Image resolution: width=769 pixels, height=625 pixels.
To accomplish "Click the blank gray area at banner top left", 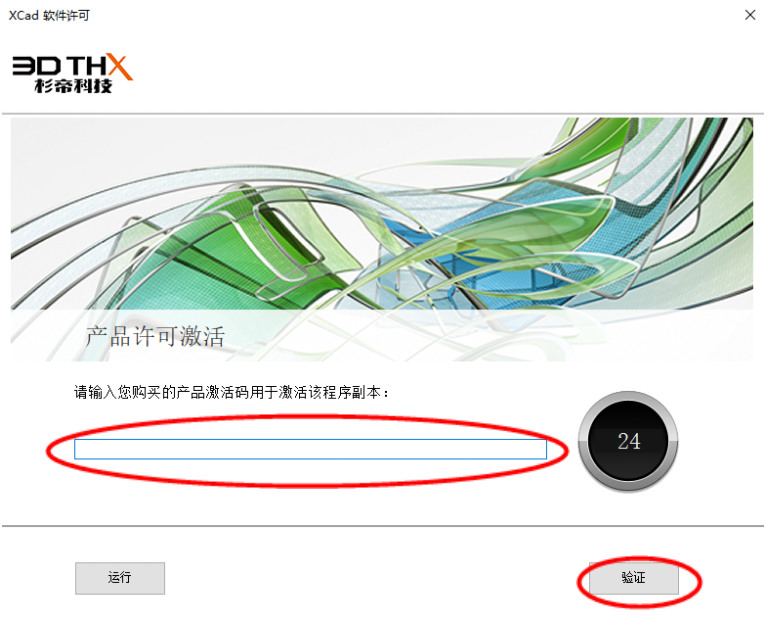I will pyautogui.click(x=98, y=147).
